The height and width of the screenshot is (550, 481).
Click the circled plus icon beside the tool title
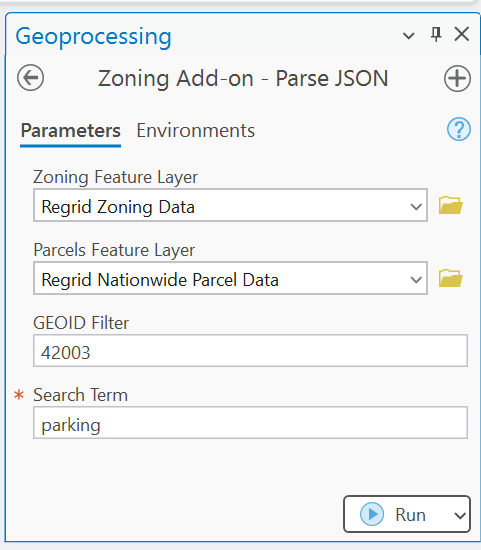[457, 78]
